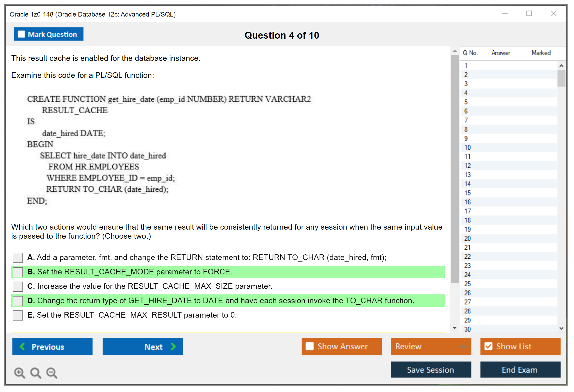
Task: Expand the Review dropdown arrow
Action: point(463,346)
